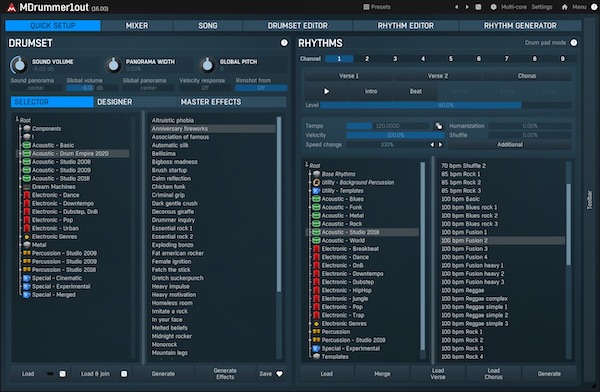Toggle Rimshot from Off field
Image resolution: width=600 pixels, height=392 pixels.
[x=261, y=88]
